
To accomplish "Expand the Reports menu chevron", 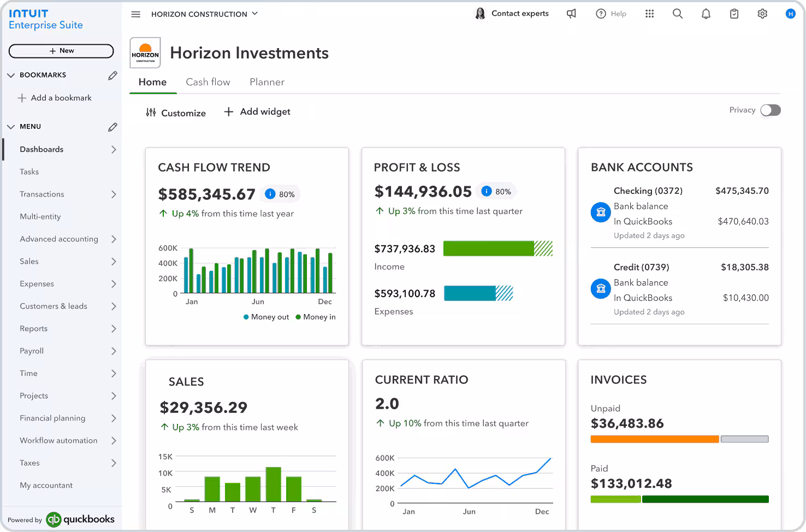I will point(114,329).
